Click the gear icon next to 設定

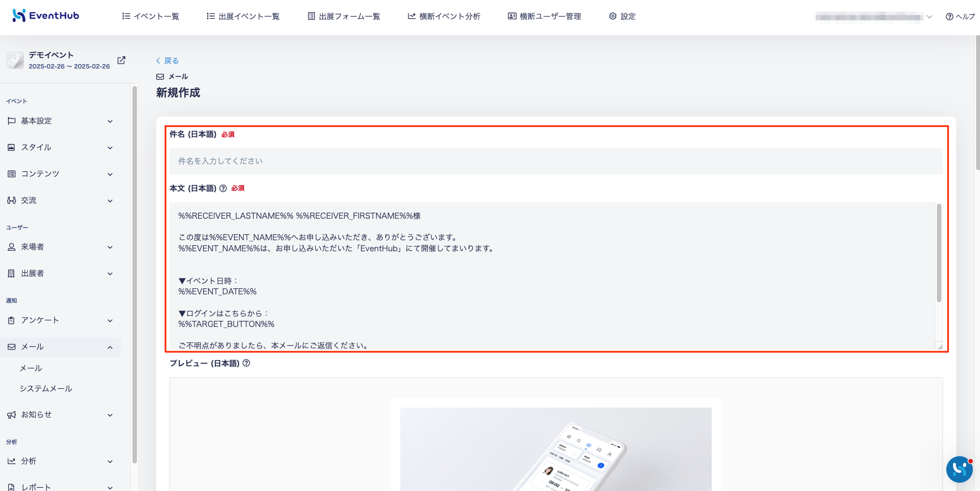pos(613,17)
